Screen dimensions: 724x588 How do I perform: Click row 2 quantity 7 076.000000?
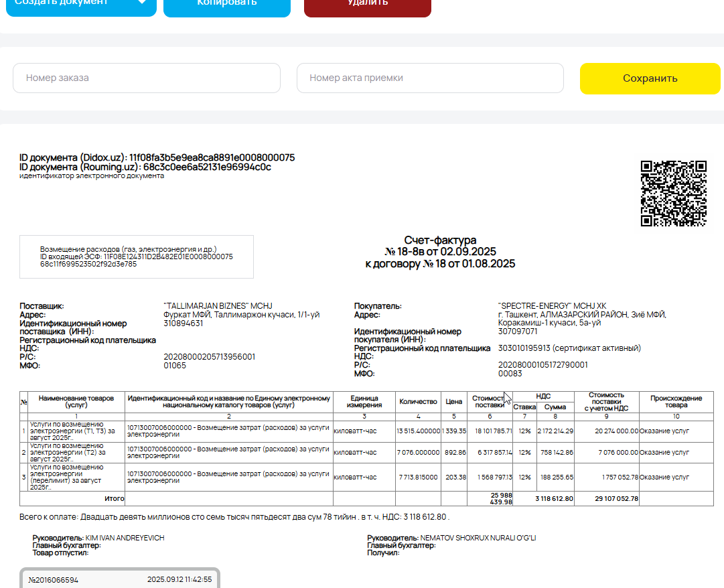pyautogui.click(x=419, y=453)
